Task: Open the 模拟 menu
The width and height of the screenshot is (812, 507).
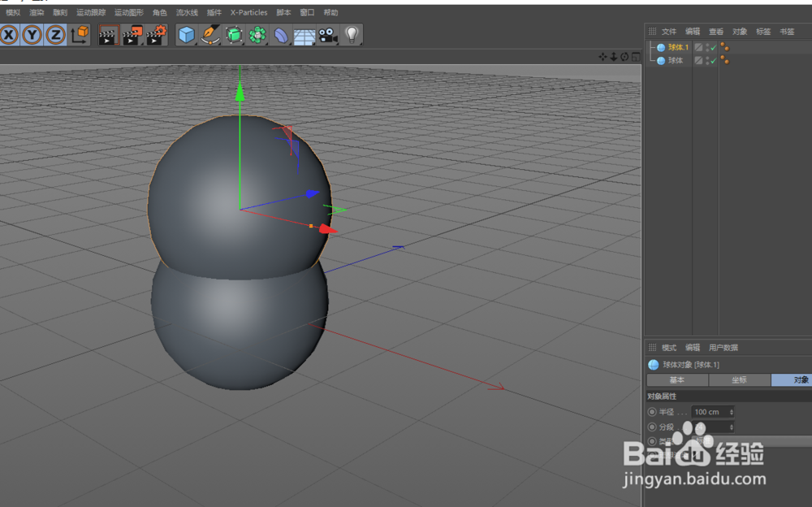Action: (x=13, y=12)
